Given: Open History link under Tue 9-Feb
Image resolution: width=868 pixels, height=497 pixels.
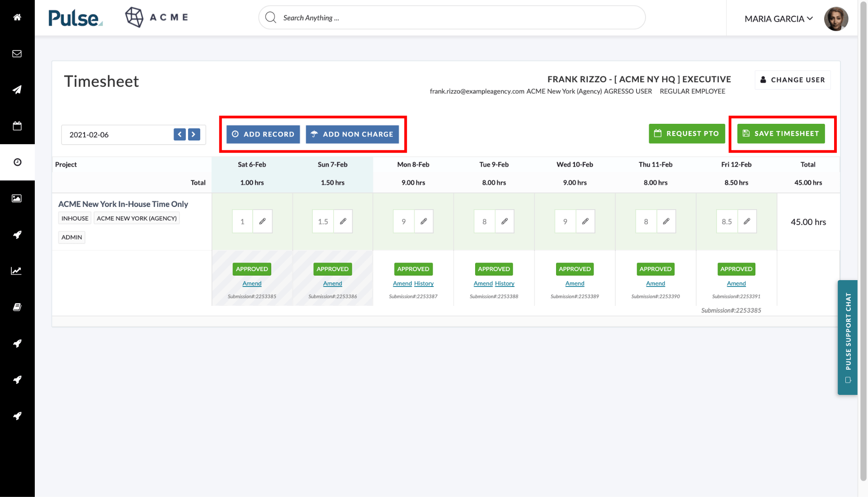Looking at the screenshot, I should pyautogui.click(x=505, y=283).
